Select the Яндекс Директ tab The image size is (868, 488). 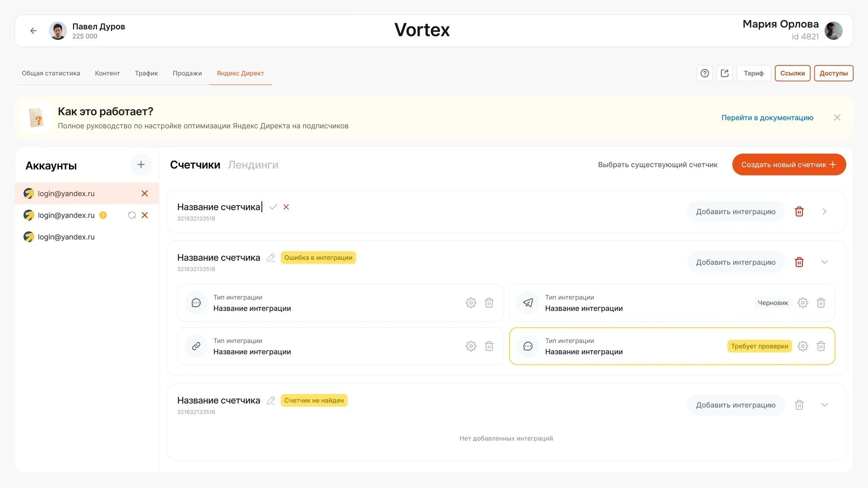pyautogui.click(x=240, y=73)
